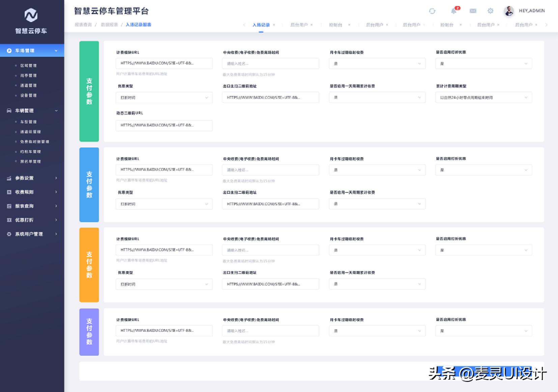Open the 优惠类型 dropdown showing 打折时间
This screenshot has height=392, width=558.
tap(164, 97)
